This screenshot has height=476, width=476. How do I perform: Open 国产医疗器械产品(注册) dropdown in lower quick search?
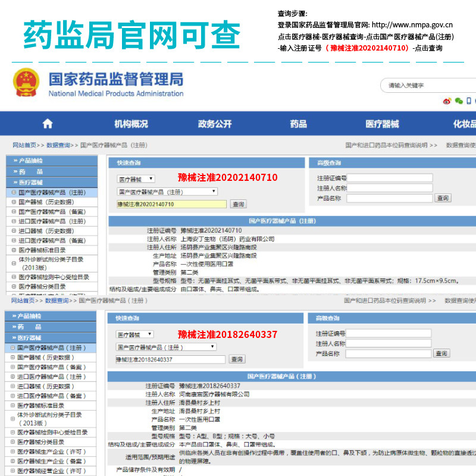[166, 347]
